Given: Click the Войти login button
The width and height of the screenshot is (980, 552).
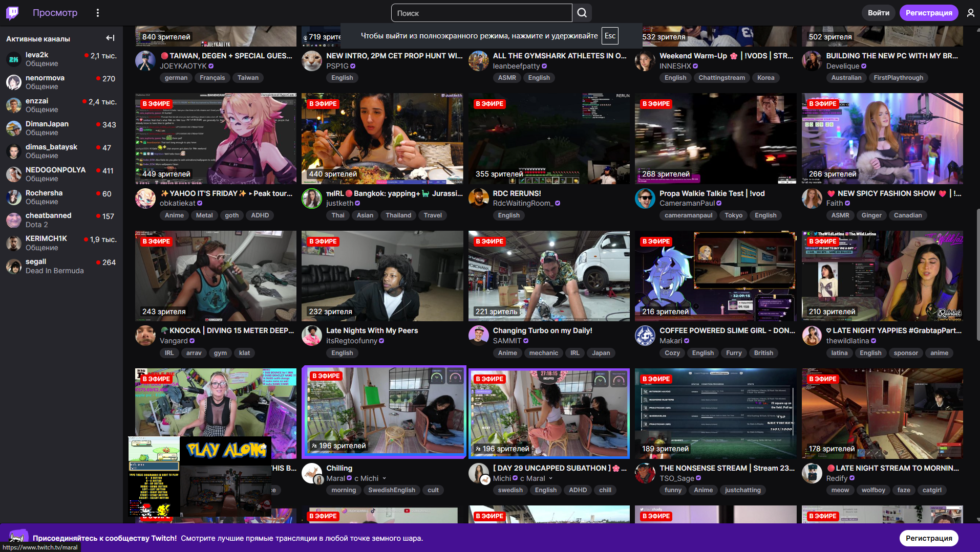Looking at the screenshot, I should pyautogui.click(x=879, y=13).
